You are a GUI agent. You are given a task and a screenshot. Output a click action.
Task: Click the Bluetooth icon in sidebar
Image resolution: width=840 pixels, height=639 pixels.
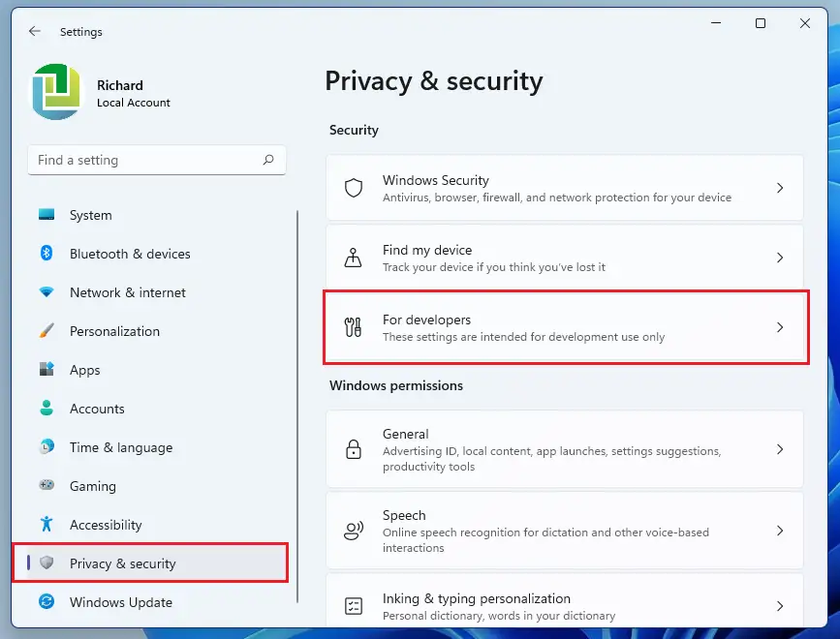point(47,254)
